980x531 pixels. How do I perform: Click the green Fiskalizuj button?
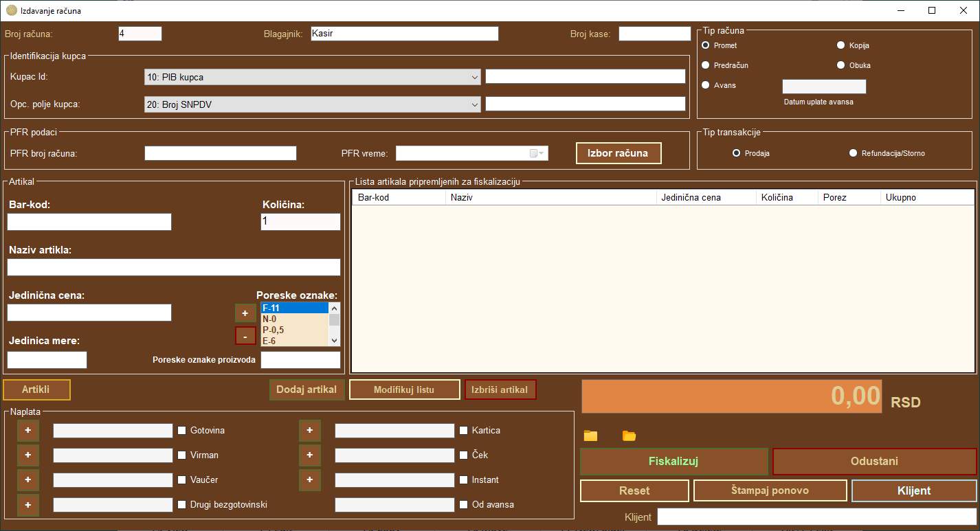click(674, 462)
